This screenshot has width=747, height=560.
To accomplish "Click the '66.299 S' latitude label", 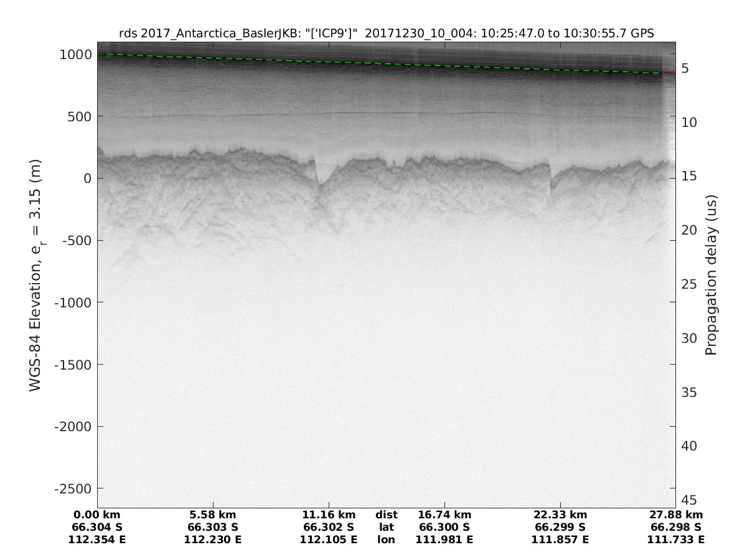I will click(x=560, y=527).
